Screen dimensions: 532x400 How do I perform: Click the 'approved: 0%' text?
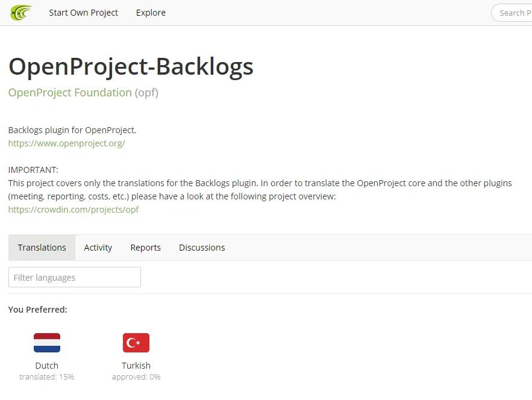(x=136, y=377)
